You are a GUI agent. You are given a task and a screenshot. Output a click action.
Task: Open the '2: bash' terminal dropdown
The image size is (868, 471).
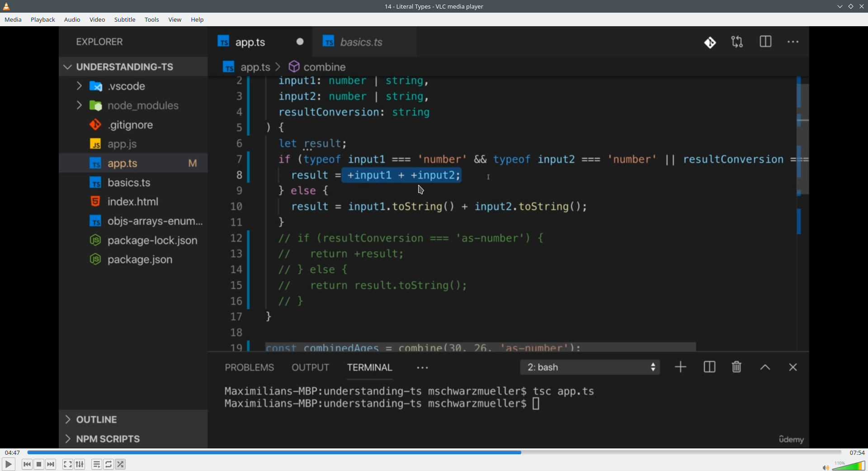pyautogui.click(x=590, y=367)
